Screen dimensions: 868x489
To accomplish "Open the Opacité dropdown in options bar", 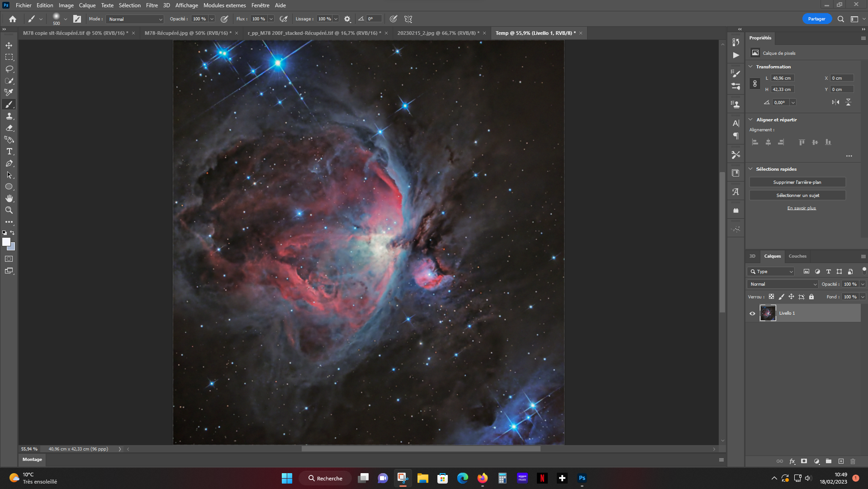I will point(212,19).
